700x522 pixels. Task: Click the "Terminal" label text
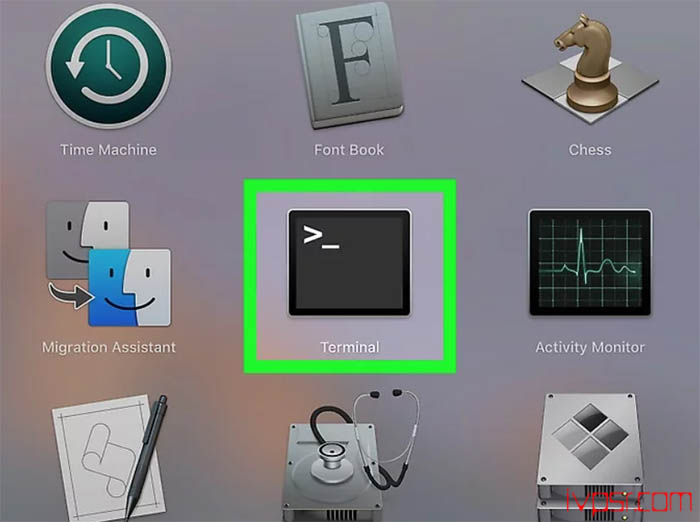(350, 347)
